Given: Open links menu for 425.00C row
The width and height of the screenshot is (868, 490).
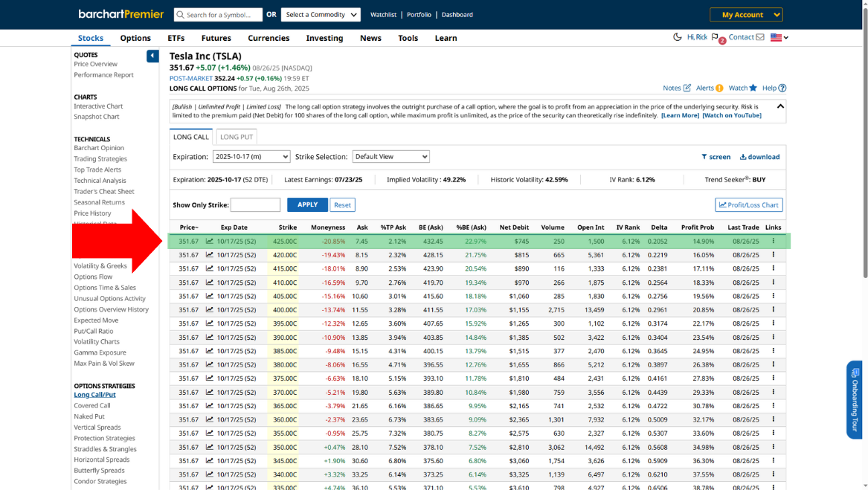Looking at the screenshot, I should [774, 241].
